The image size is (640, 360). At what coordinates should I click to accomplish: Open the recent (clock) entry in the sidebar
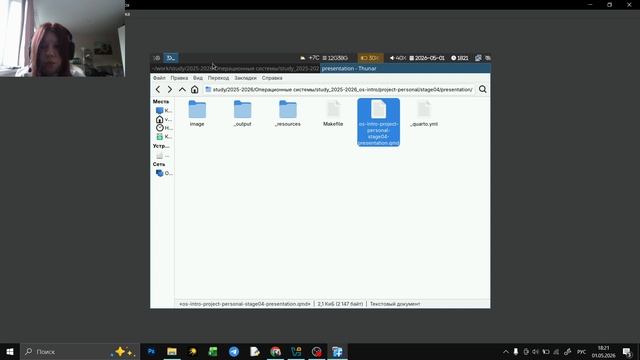click(164, 128)
